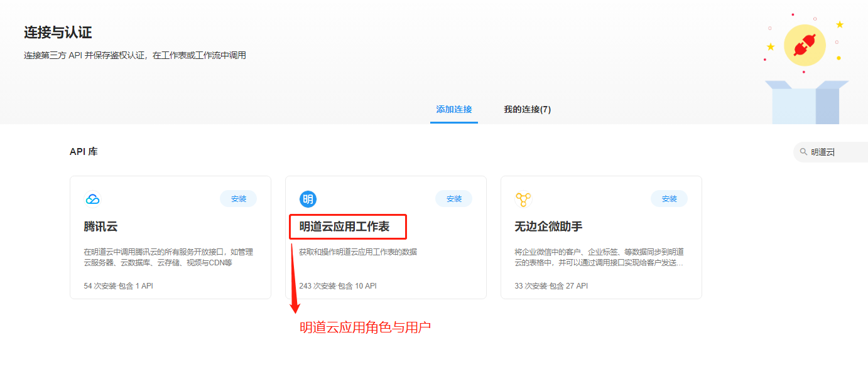Open the 明道云应用工作表 card title
Viewport: 868px width, 372px height.
[x=344, y=226]
